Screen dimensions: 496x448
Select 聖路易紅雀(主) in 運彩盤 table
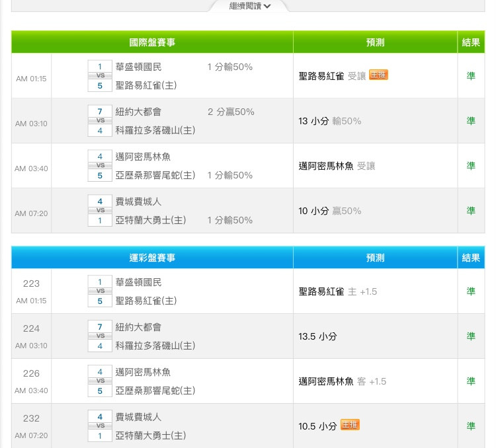tap(146, 301)
